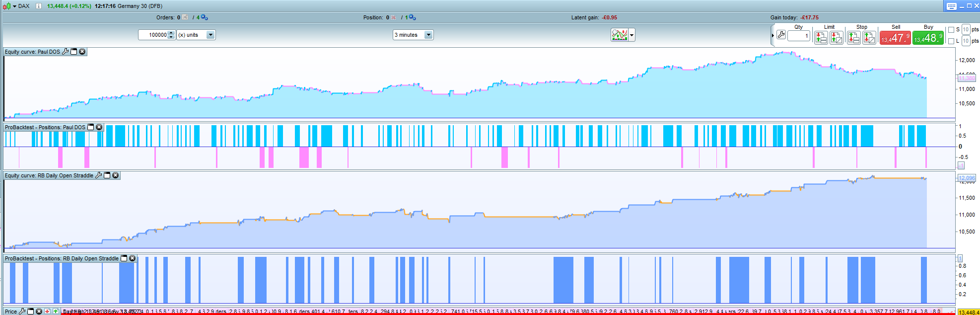Click Paul DOS equity value label 11,380
980x315 pixels.
tap(967, 78)
